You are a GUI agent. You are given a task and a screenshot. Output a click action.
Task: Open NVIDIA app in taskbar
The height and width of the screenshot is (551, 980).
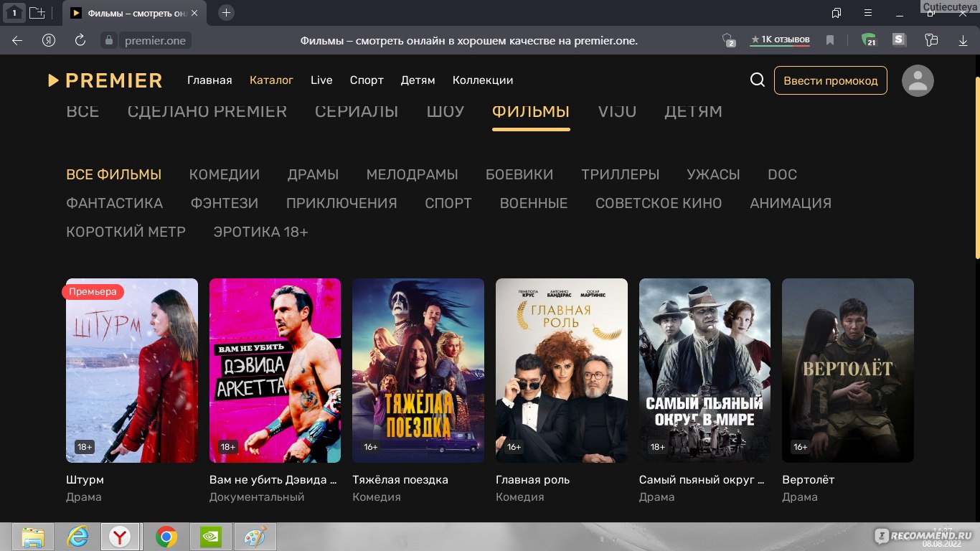pos(210,537)
